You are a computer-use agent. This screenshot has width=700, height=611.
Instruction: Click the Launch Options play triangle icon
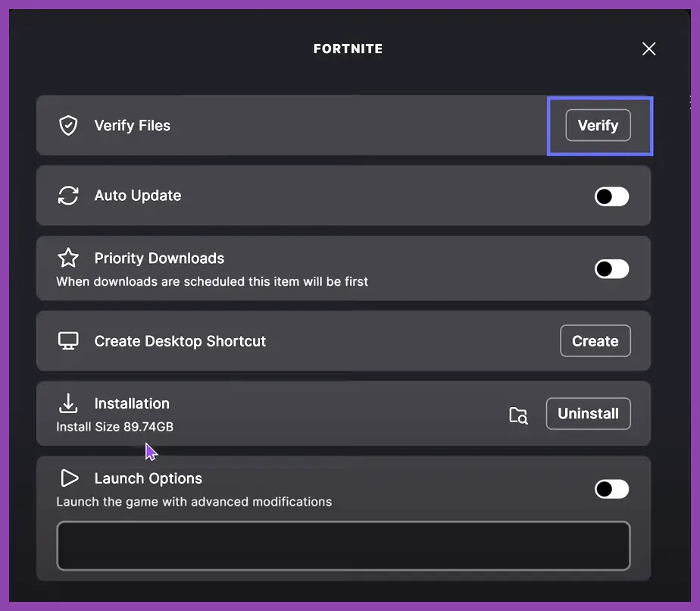pyautogui.click(x=69, y=478)
